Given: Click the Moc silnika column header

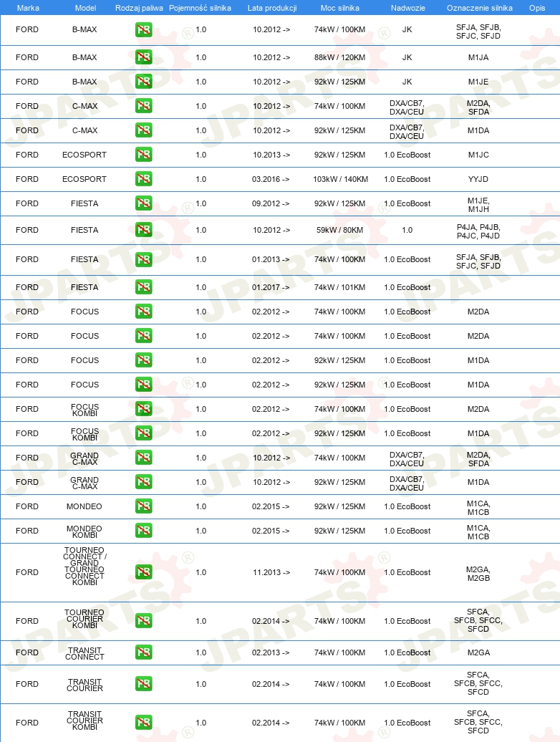Looking at the screenshot, I should click(339, 8).
